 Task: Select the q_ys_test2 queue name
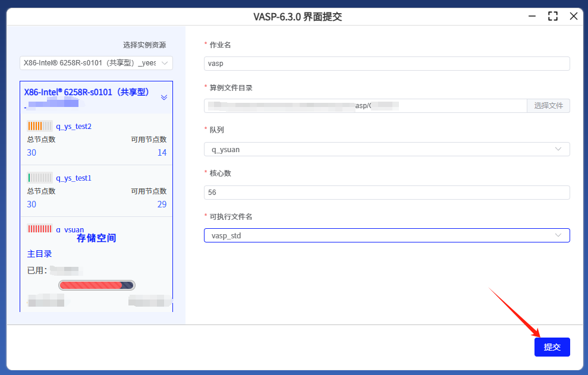74,126
